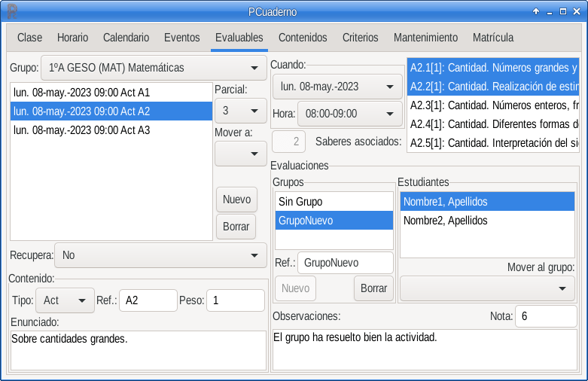
Task: Select GrupoNuevo in Grupos list
Action: point(334,221)
